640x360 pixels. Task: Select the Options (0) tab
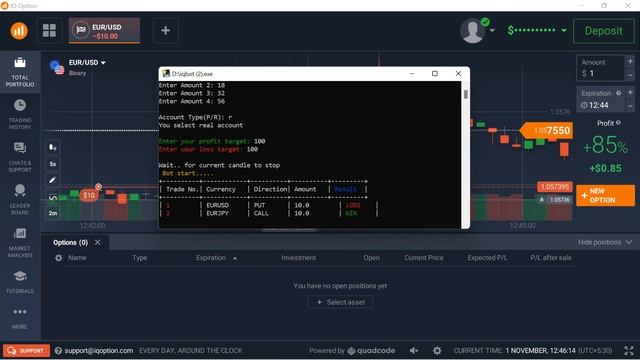pos(70,242)
